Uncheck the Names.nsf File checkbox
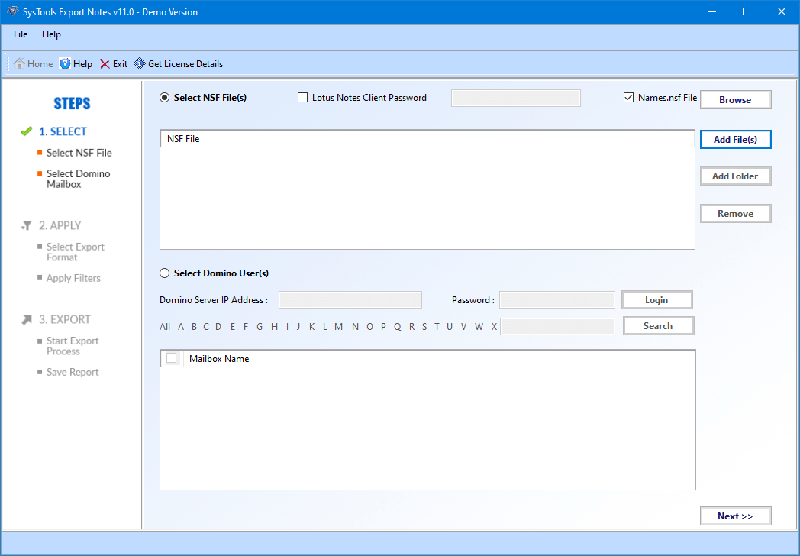This screenshot has height=556, width=800. 629,97
